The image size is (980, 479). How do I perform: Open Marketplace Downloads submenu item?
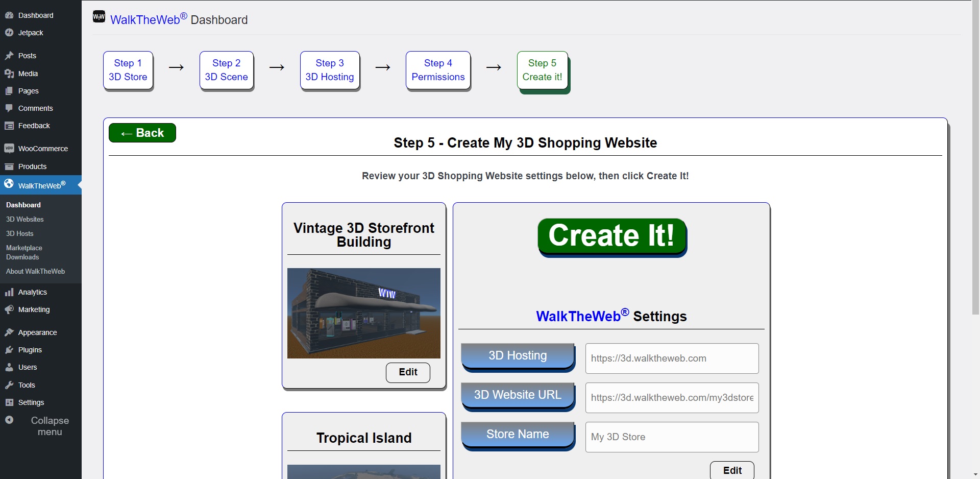click(x=24, y=252)
